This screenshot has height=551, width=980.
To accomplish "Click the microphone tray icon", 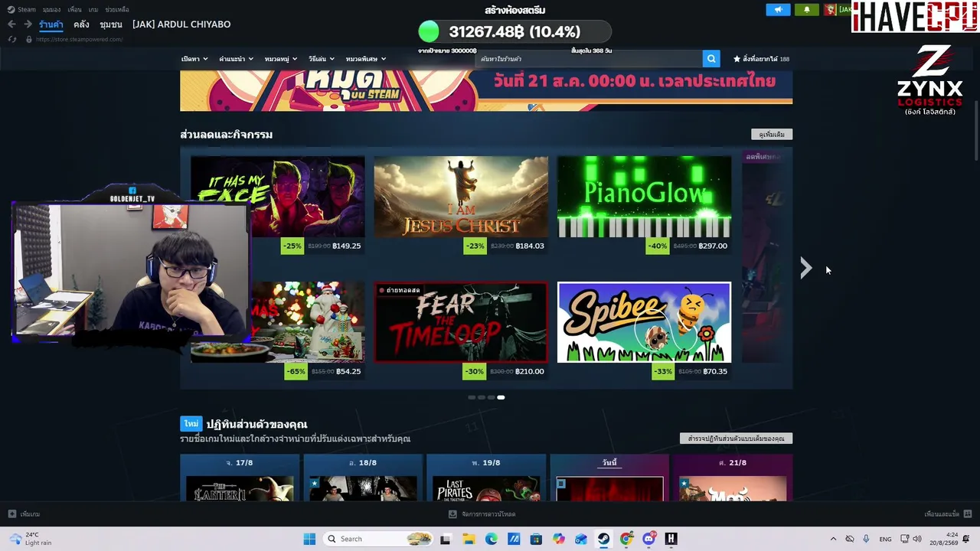I will [x=866, y=539].
